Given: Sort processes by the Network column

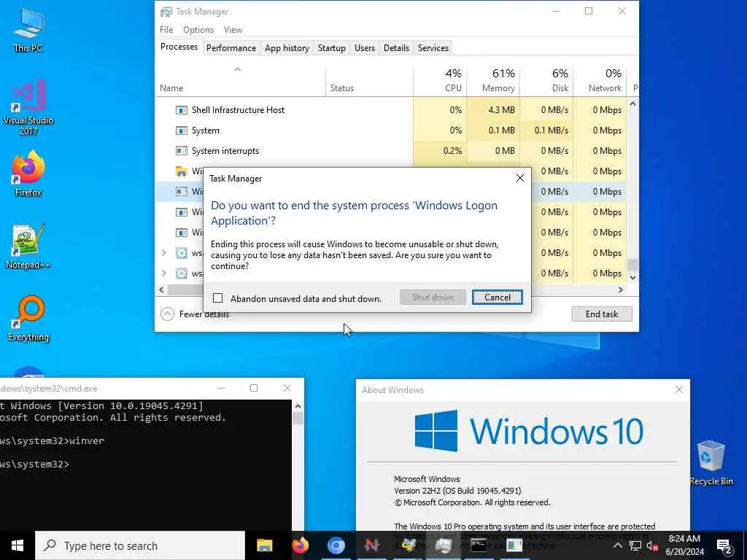Looking at the screenshot, I should 600,82.
